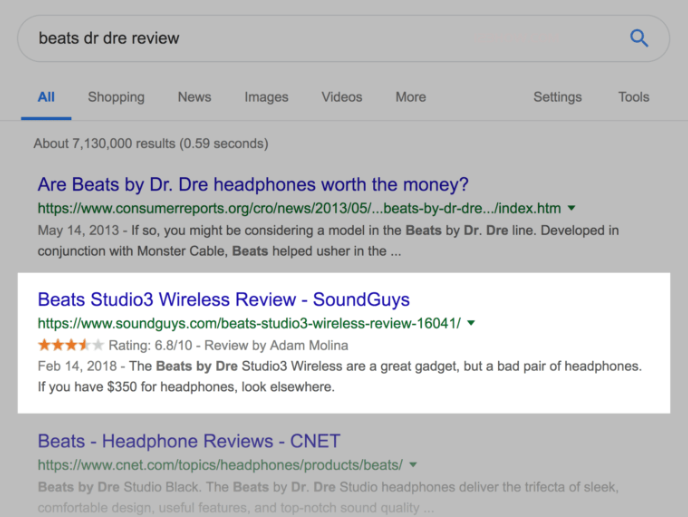Click the blue search magnifier icon

coord(638,39)
